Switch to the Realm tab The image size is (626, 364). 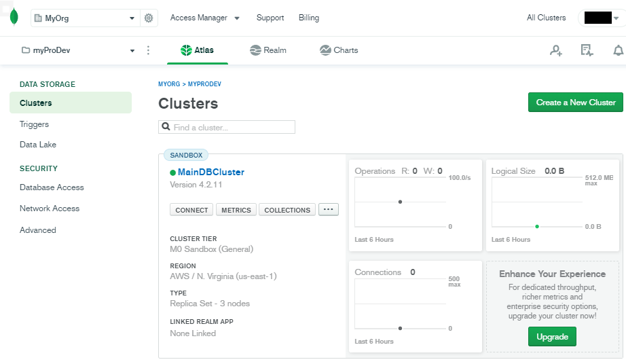pyautogui.click(x=268, y=50)
